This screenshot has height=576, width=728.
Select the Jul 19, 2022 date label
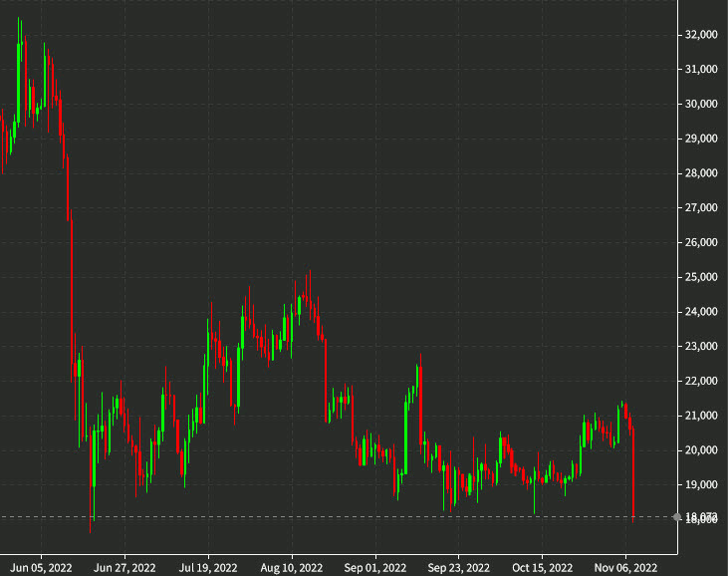(209, 565)
